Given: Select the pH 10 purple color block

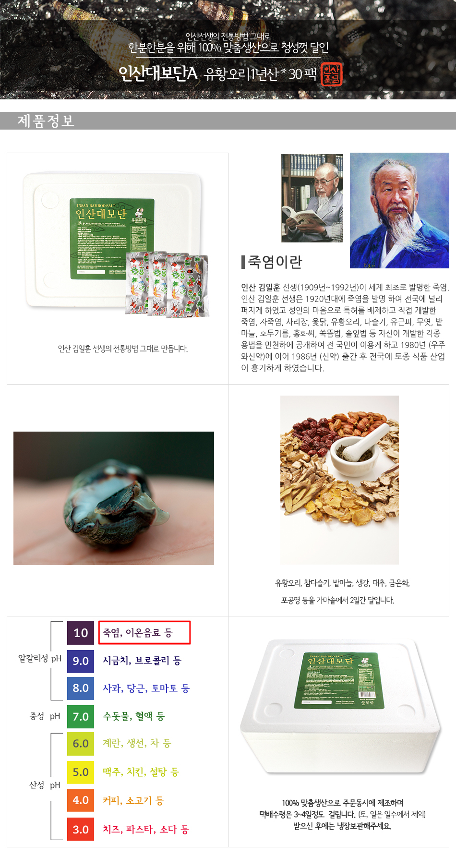Looking at the screenshot, I should coord(81,633).
